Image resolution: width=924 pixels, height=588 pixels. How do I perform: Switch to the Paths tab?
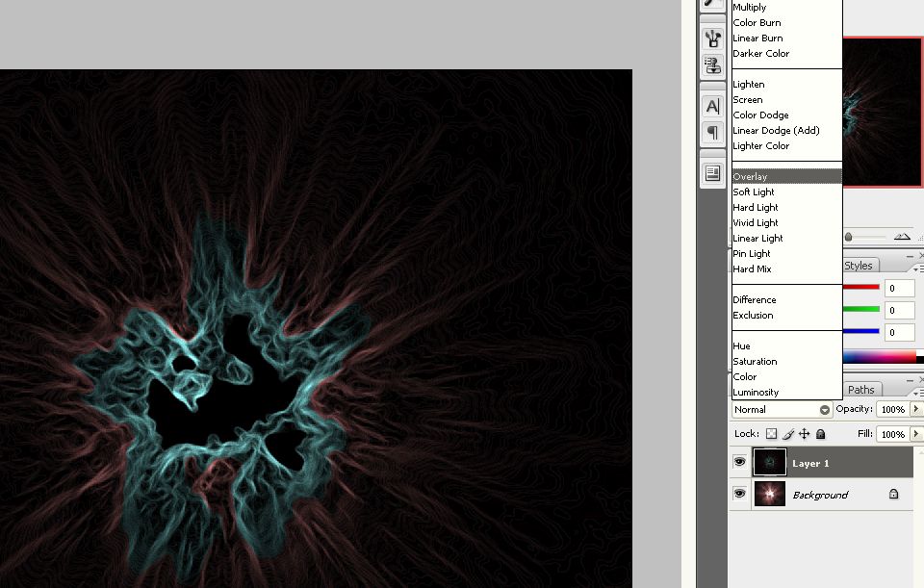coord(861,390)
